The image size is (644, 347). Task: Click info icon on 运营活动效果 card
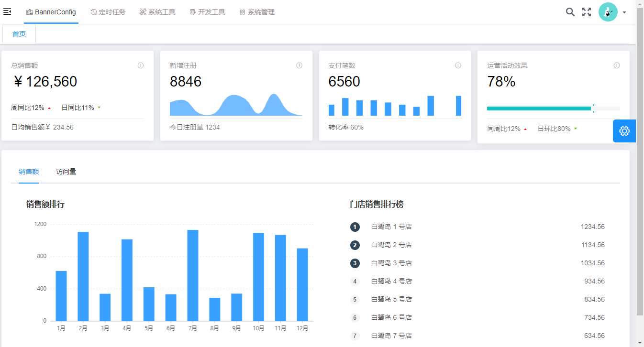[617, 65]
